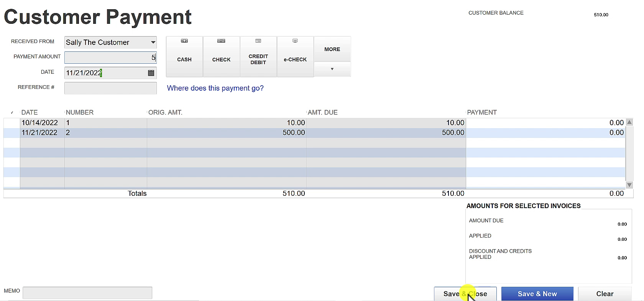Choose CREDIT DEBIT payment method
644x301 pixels.
tap(258, 56)
